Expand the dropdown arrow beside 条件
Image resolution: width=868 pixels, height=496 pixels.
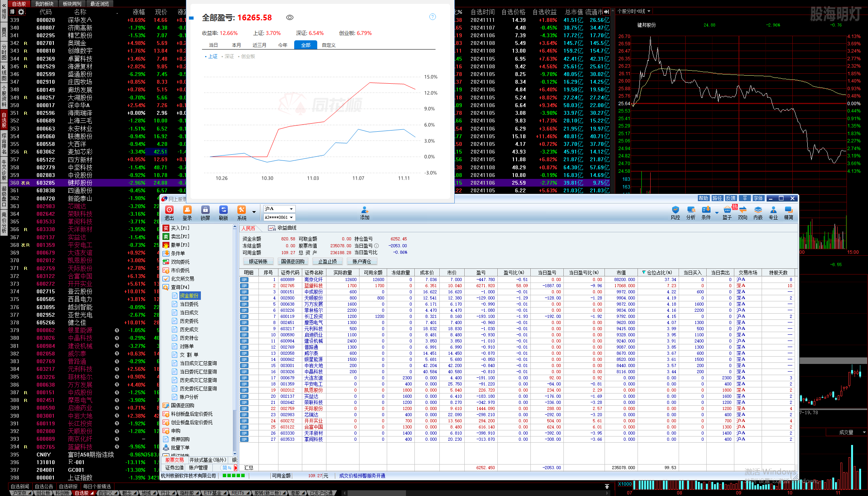(x=717, y=212)
